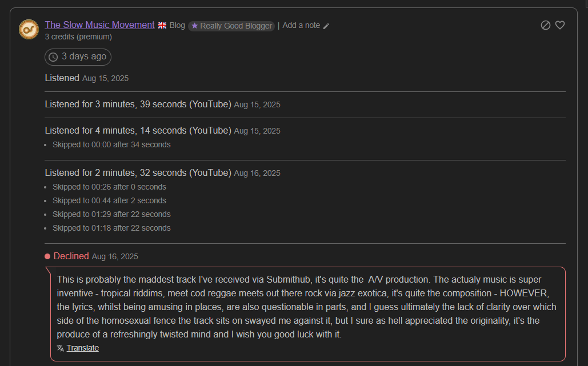The image size is (588, 366).
Task: Select the Listened Aug 15, 2025 entry
Action: (x=87, y=78)
